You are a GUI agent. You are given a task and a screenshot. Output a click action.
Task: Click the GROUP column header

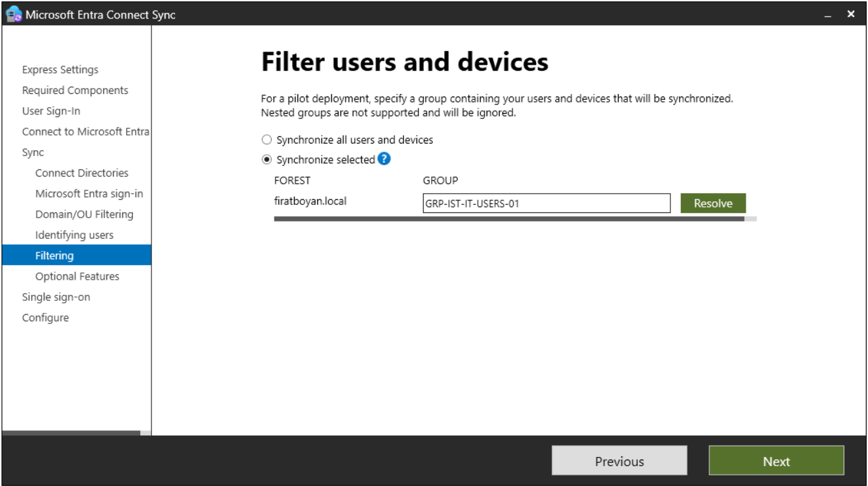click(440, 180)
